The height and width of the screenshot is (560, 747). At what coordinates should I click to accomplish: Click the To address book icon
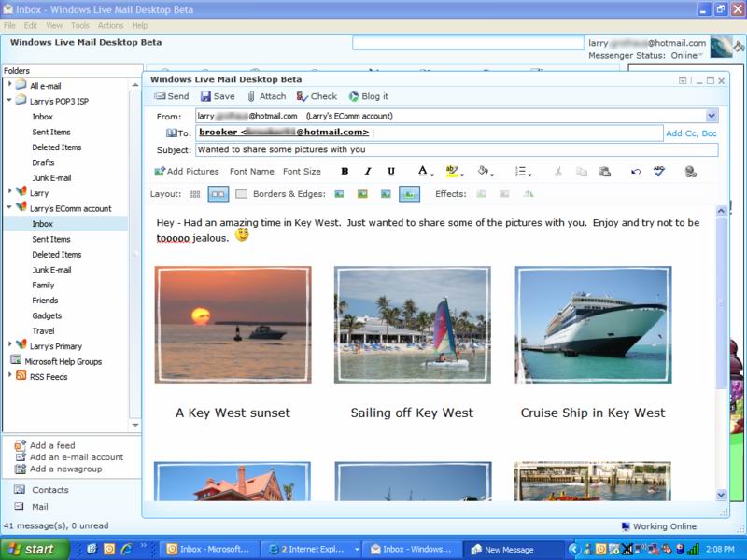coord(171,133)
